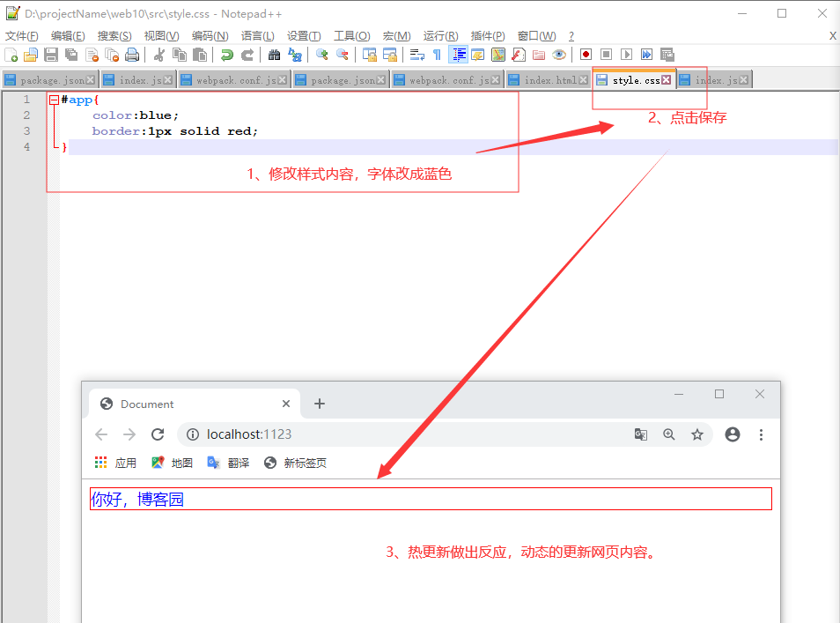Click the word 'border' in the code

tap(115, 130)
